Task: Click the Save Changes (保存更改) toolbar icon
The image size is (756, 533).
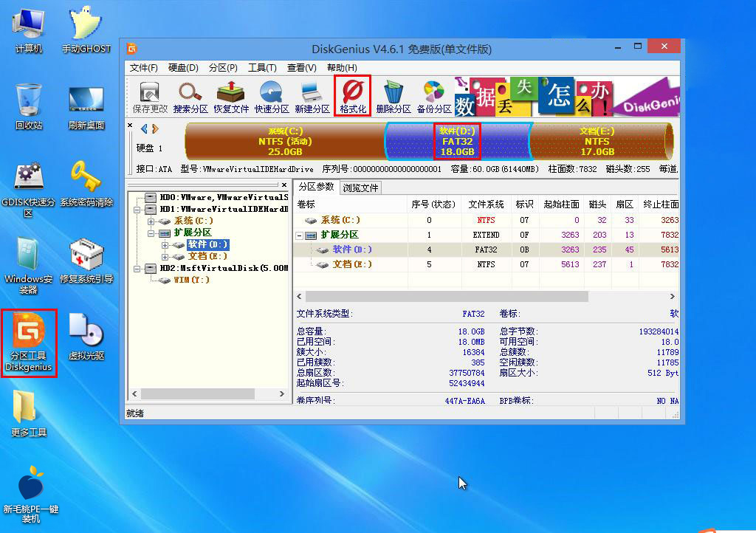Action: 149,97
